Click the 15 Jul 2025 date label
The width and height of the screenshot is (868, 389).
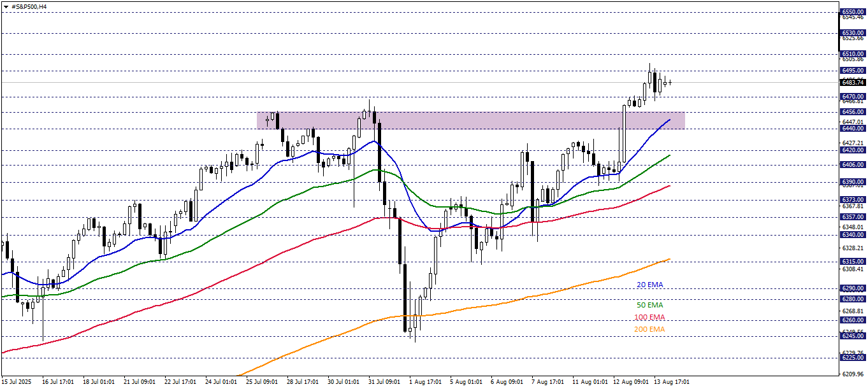[x=17, y=382]
